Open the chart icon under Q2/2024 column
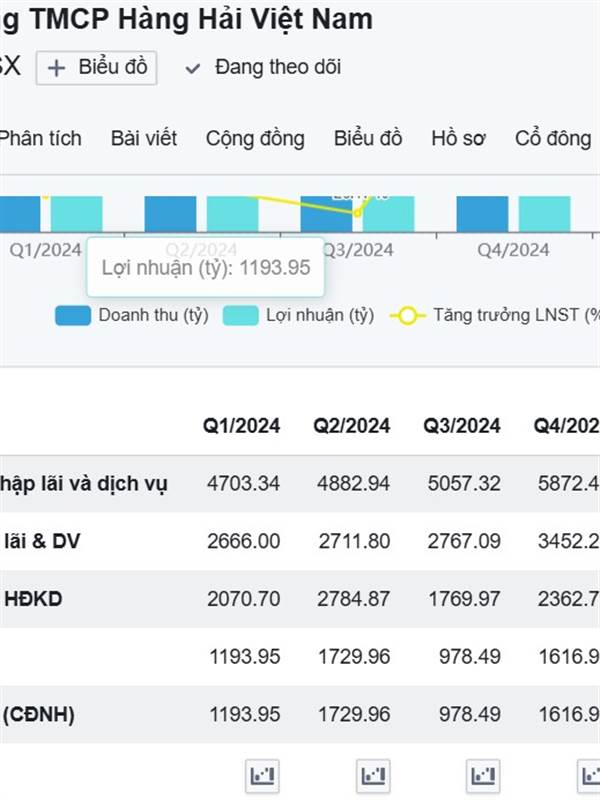Viewport: 600px width, 800px height. (x=373, y=776)
